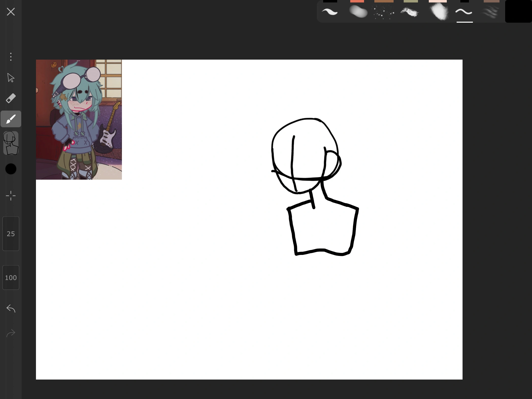Undo the last stroke
Viewport: 532px width, 399px height.
point(11,308)
